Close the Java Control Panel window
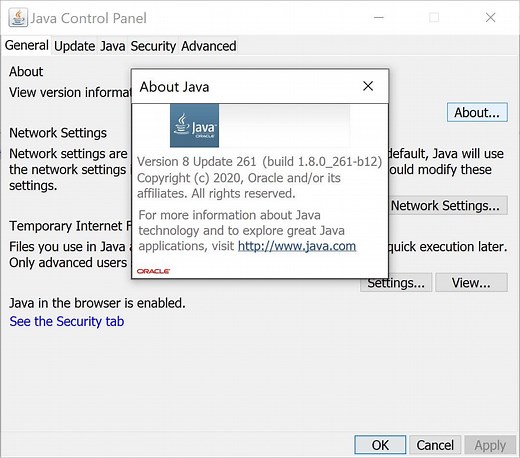The height and width of the screenshot is (458, 520). pyautogui.click(x=490, y=17)
